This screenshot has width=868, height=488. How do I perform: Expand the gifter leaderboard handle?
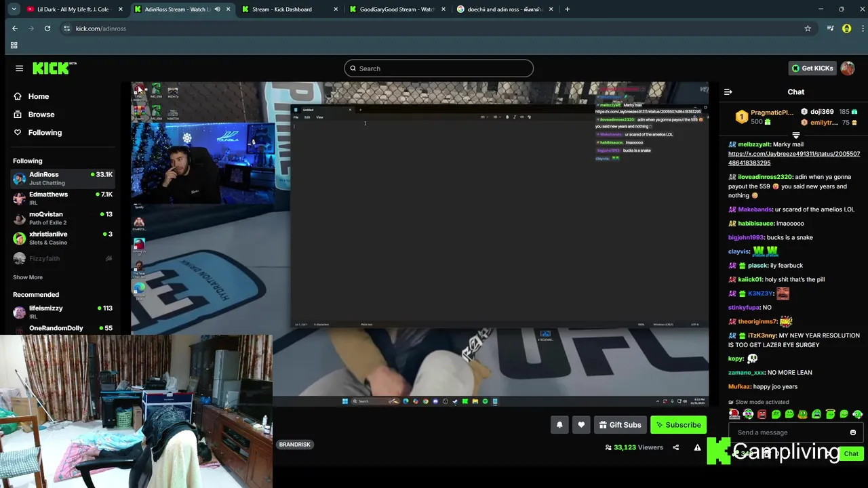click(x=796, y=135)
